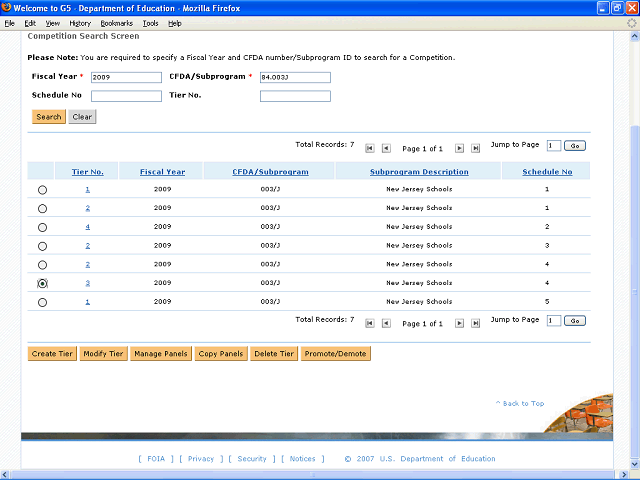This screenshot has height=480, width=640.
Task: Select radio button for Tier 4 row
Action: click(42, 227)
